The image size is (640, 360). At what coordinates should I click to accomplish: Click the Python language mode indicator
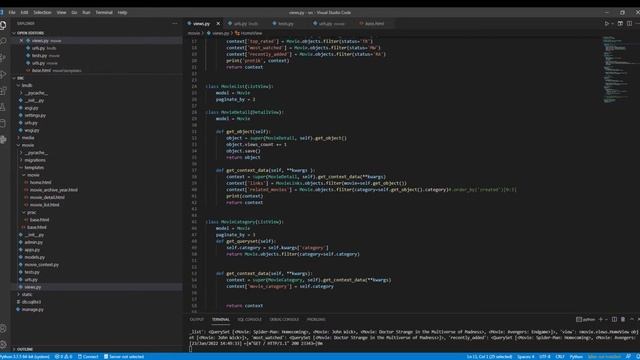tap(576, 357)
